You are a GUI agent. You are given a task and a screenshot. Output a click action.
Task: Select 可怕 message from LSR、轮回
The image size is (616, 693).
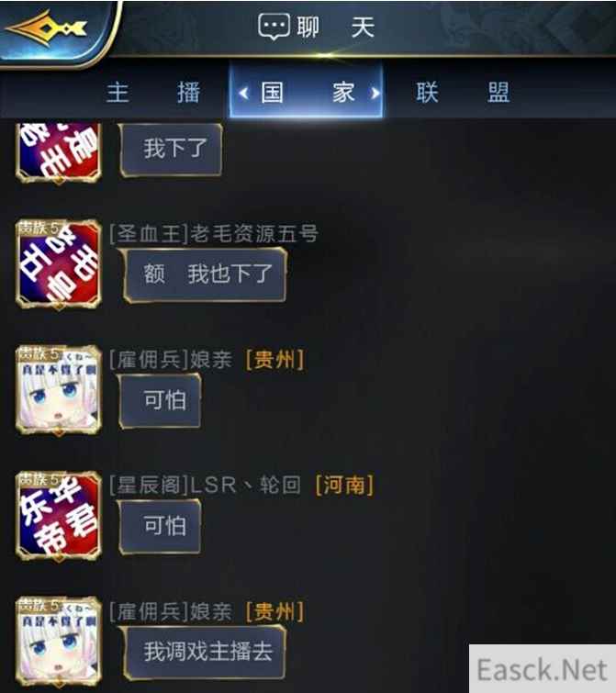click(161, 526)
